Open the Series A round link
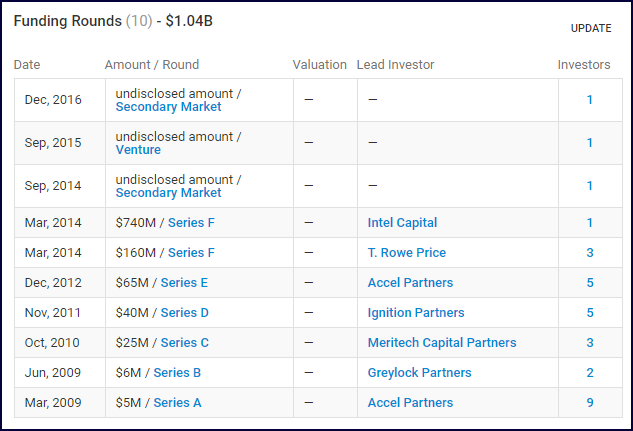This screenshot has height=431, width=633. (177, 402)
